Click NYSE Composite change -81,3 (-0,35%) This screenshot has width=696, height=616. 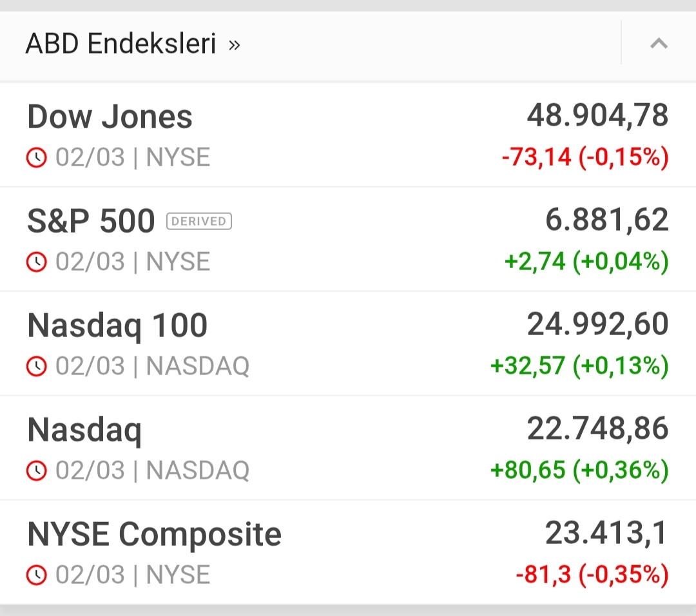click(x=592, y=575)
